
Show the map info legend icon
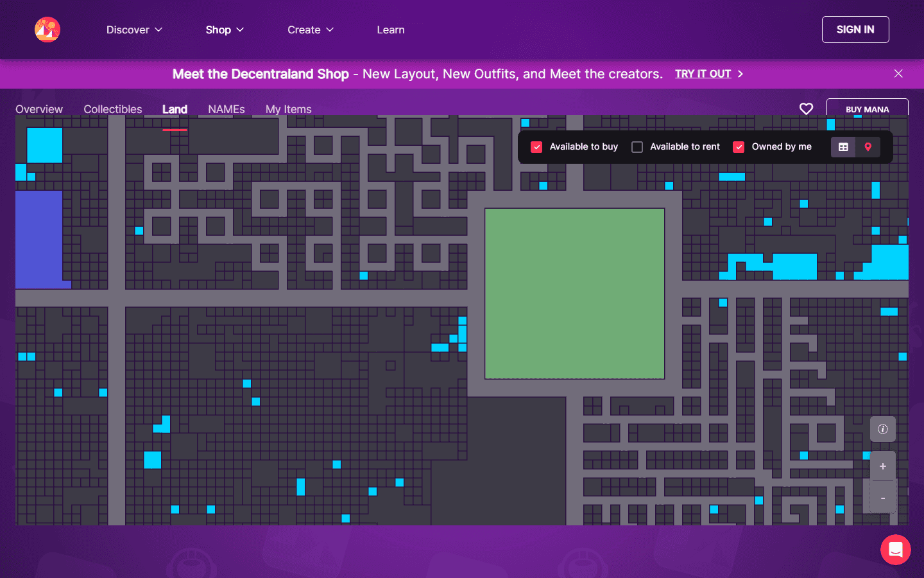[x=883, y=429]
